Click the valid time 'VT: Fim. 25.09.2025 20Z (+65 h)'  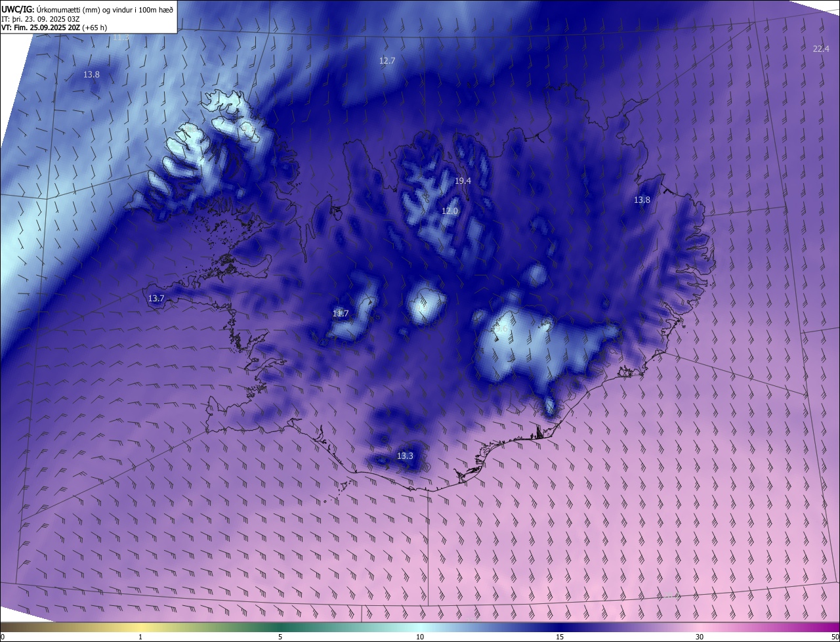pos(54,28)
